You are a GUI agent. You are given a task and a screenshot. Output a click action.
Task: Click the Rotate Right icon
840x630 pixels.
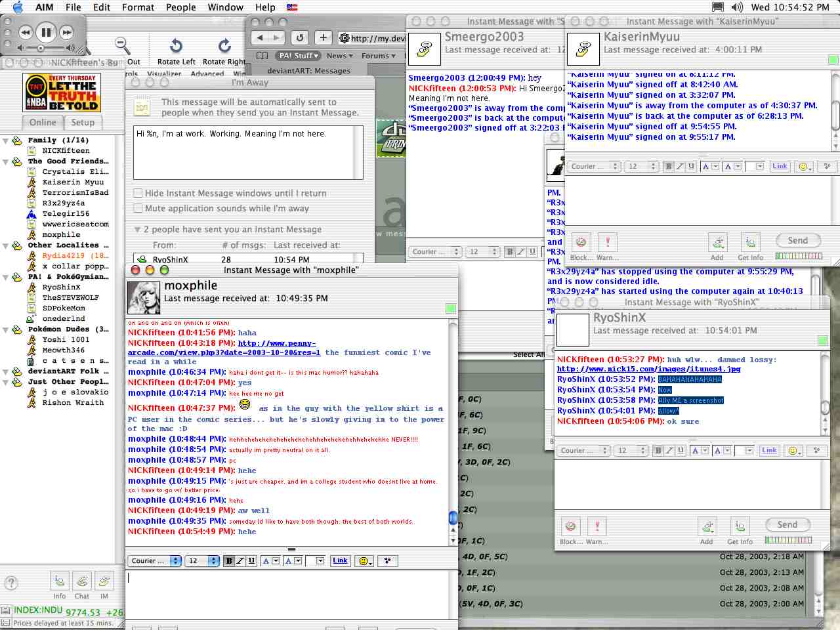(224, 46)
